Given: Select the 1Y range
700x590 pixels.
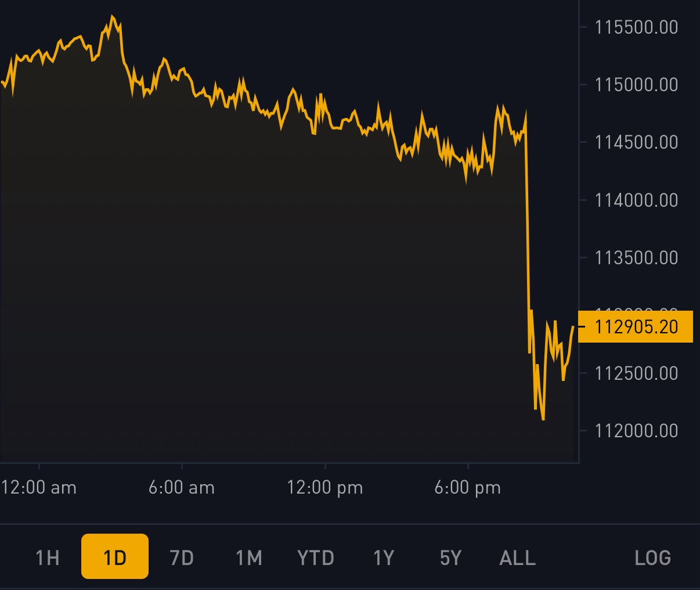Looking at the screenshot, I should [x=383, y=557].
